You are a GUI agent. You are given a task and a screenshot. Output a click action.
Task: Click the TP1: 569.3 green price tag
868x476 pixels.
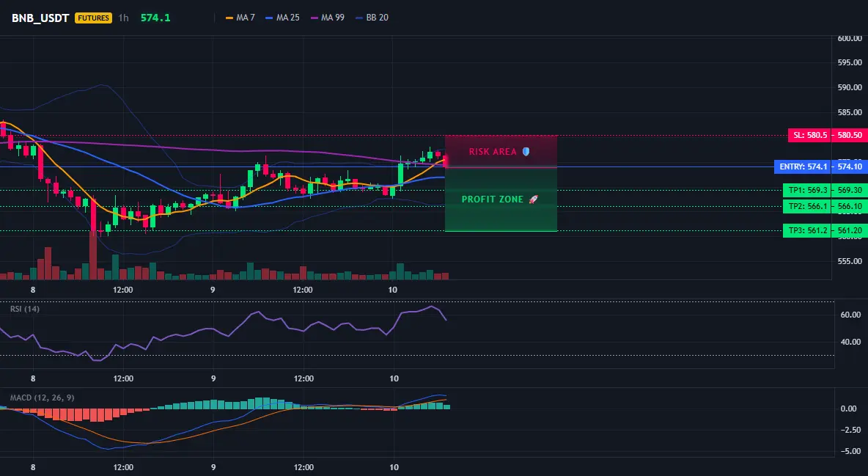(x=806, y=190)
